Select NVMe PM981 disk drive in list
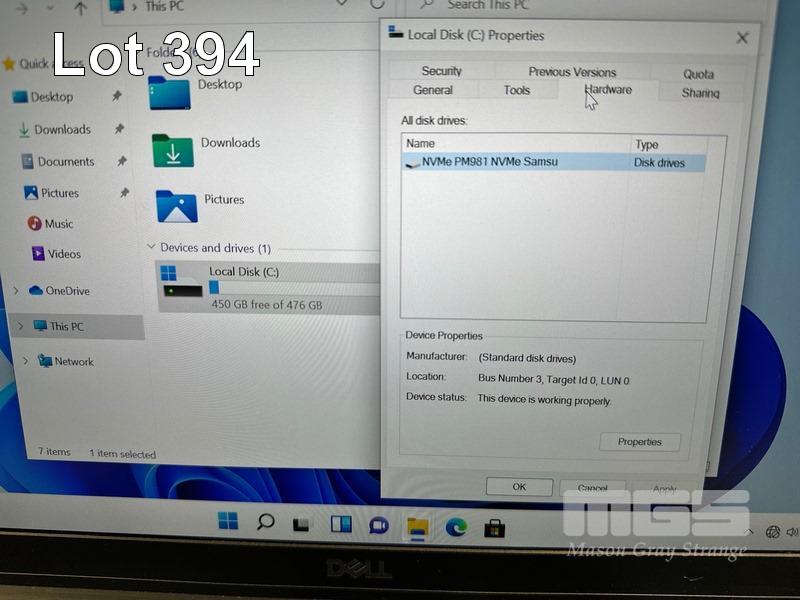The height and width of the screenshot is (600, 800). click(490, 162)
